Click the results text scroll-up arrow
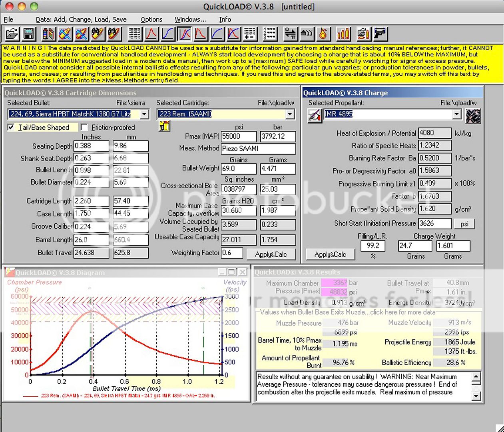Viewport: 504px width, 432px height. click(x=476, y=377)
